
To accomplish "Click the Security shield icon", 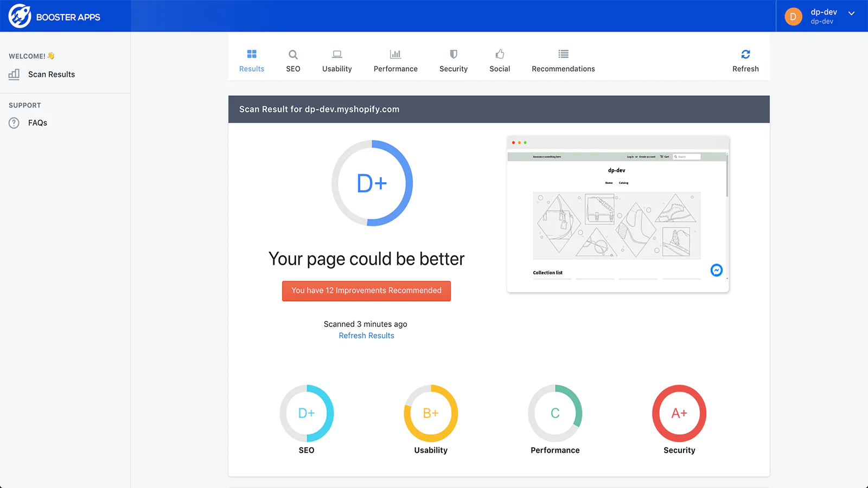I will pos(454,54).
